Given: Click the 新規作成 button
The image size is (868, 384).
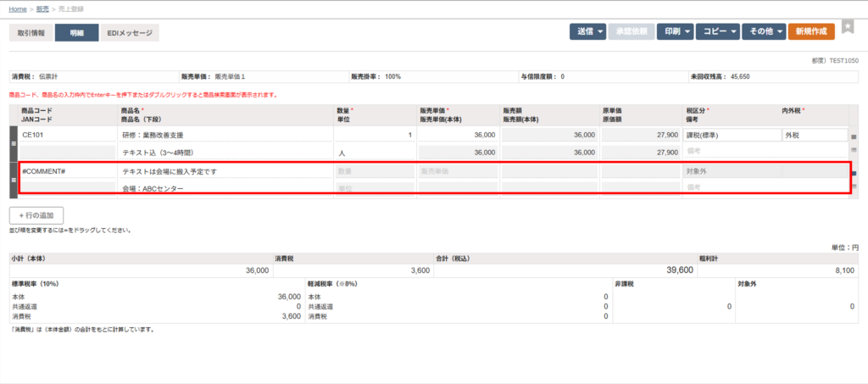Looking at the screenshot, I should pyautogui.click(x=811, y=32).
